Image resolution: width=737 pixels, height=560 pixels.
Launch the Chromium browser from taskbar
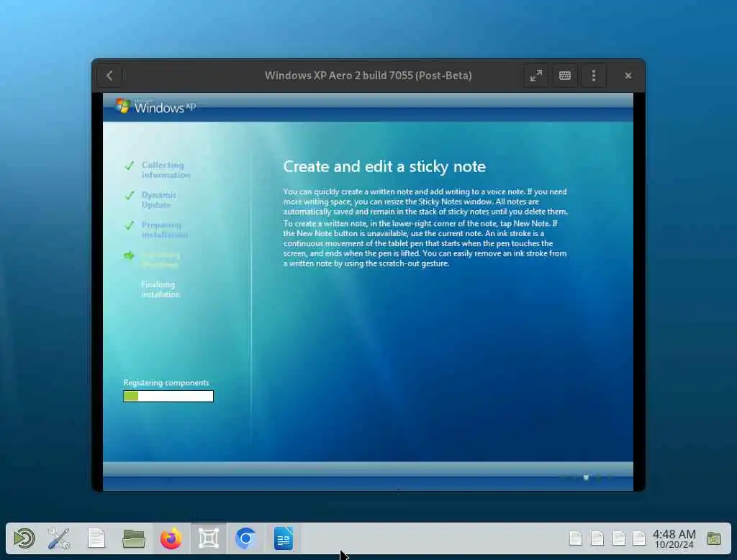point(245,538)
